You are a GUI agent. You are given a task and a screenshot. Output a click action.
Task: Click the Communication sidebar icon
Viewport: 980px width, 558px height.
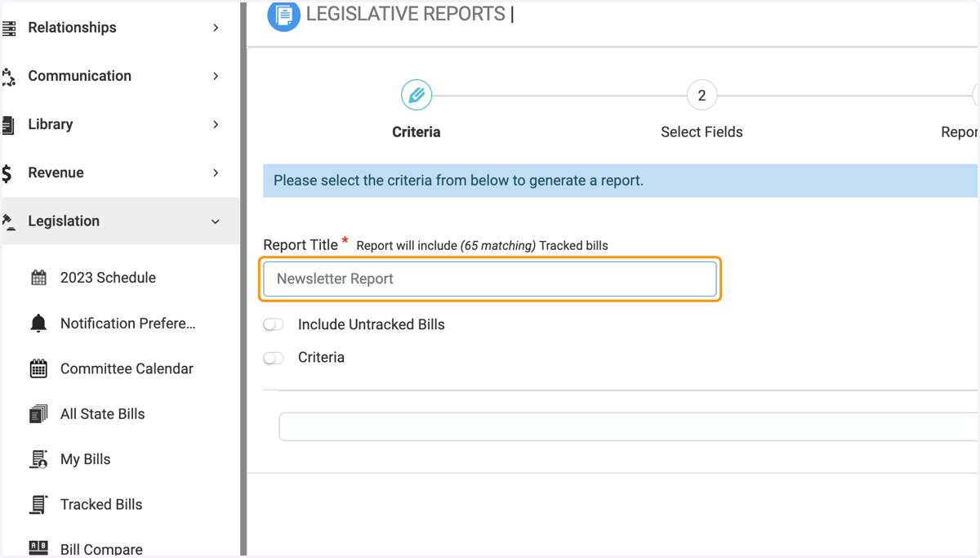point(9,77)
